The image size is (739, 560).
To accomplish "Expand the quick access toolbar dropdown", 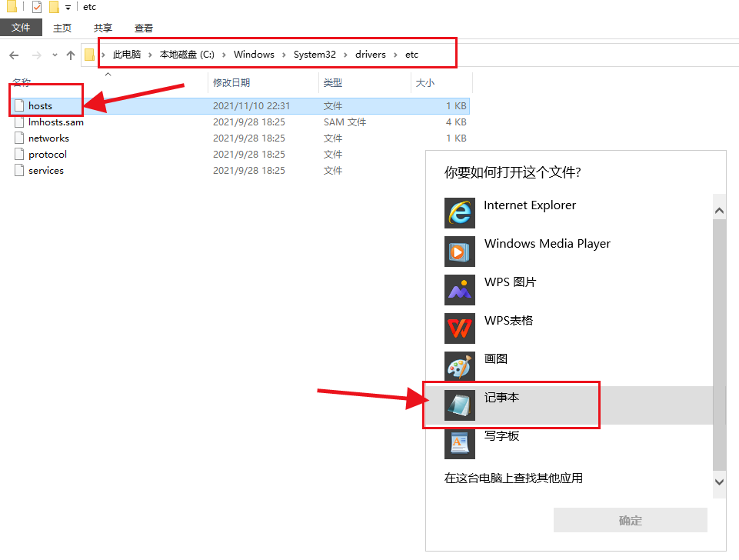I will pyautogui.click(x=68, y=8).
